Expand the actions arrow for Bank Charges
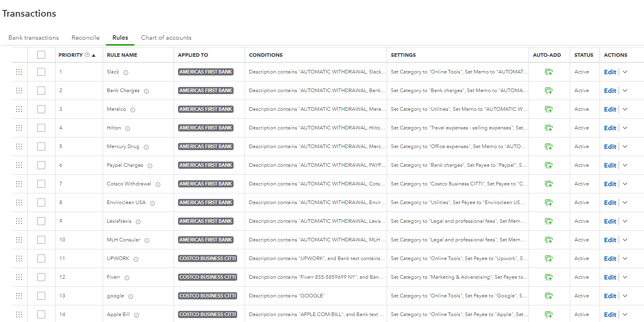 point(625,91)
